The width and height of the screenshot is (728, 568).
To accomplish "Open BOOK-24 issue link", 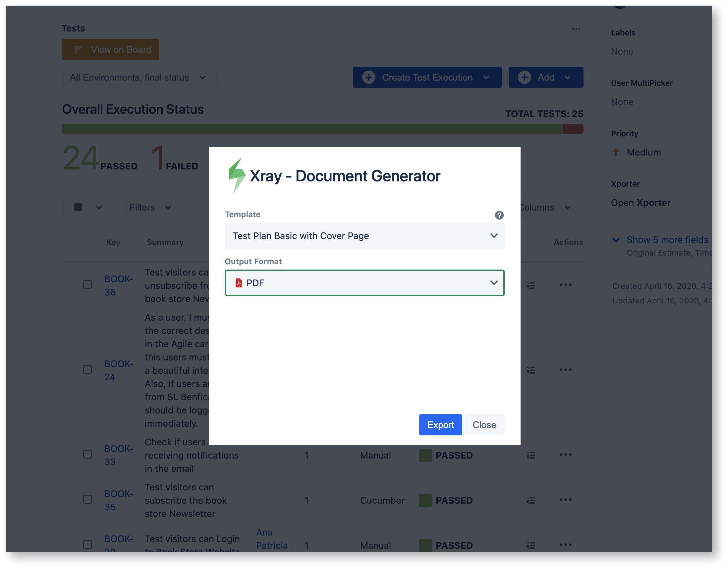I will coord(119,370).
